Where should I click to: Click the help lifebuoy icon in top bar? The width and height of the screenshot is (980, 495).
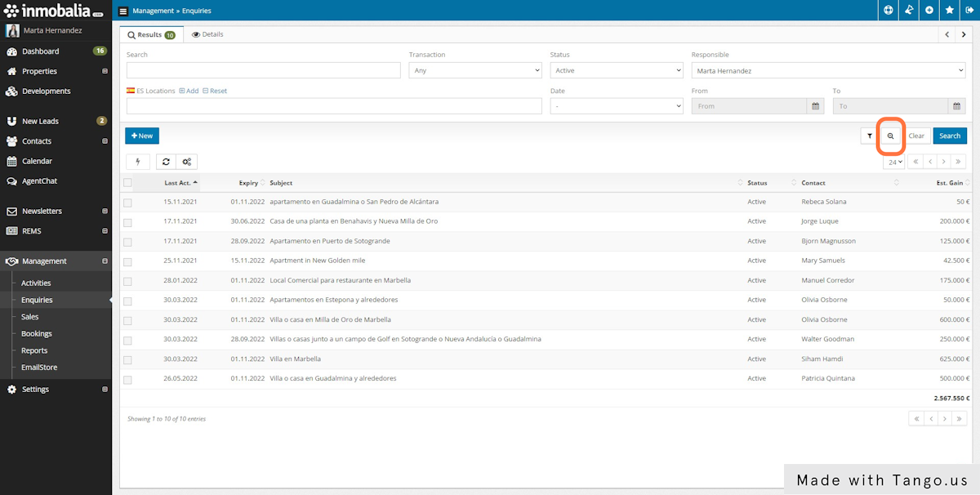point(889,11)
